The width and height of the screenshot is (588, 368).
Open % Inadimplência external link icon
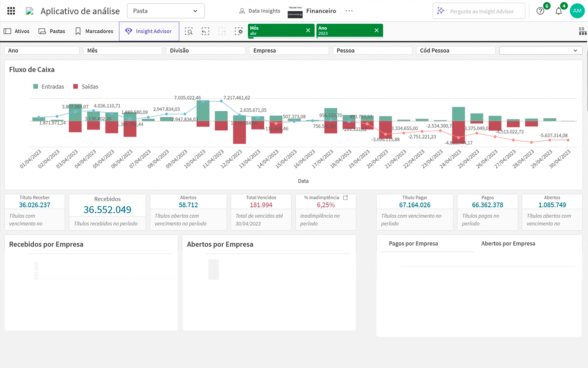tap(345, 197)
